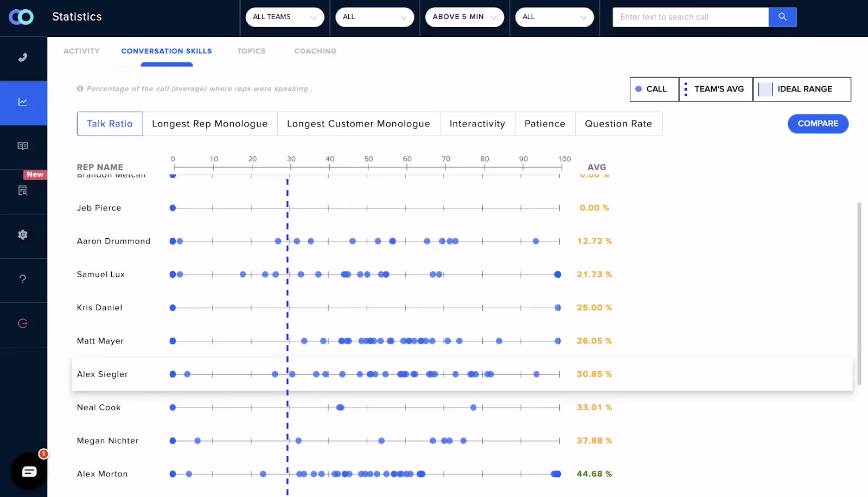The width and height of the screenshot is (868, 497).
Task: Open the settings gear sidebar icon
Action: [23, 235]
